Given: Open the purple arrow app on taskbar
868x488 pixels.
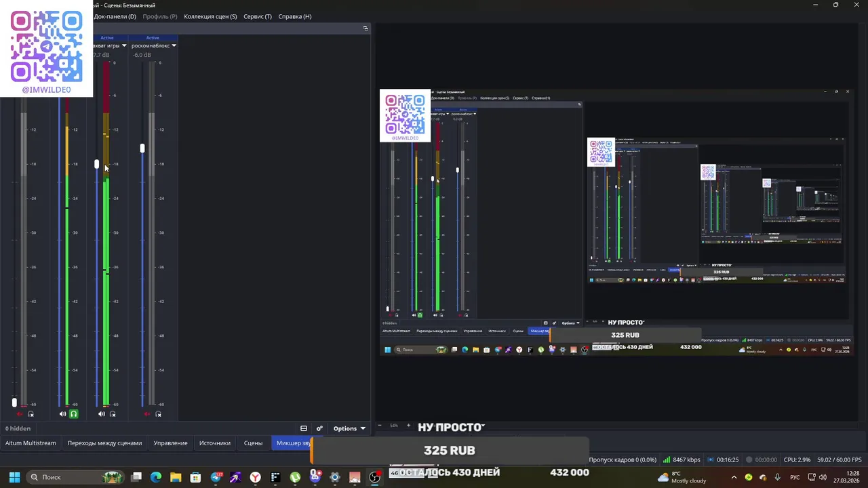Looking at the screenshot, I should 235,477.
